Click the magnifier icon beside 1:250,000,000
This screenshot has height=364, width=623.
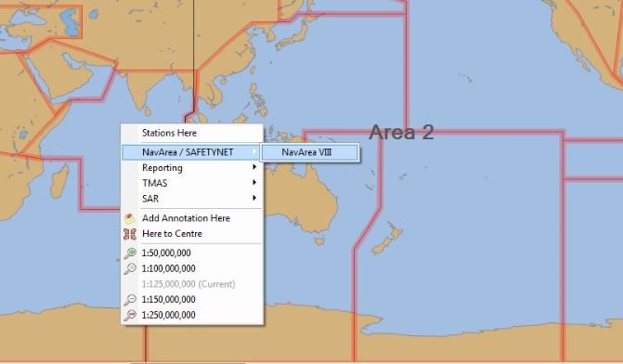pos(130,315)
